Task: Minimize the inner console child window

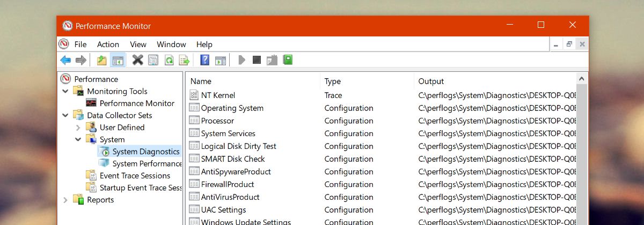Action: tap(557, 44)
